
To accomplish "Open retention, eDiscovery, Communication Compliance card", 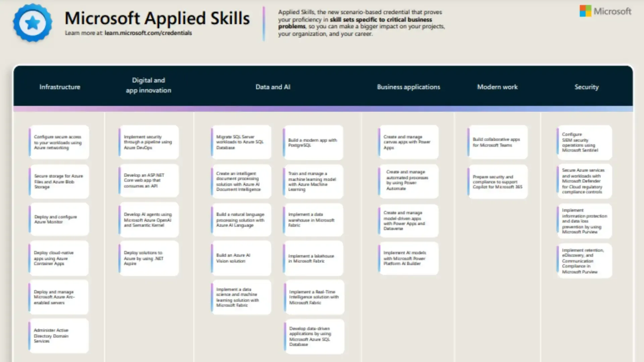I will pos(584,261).
